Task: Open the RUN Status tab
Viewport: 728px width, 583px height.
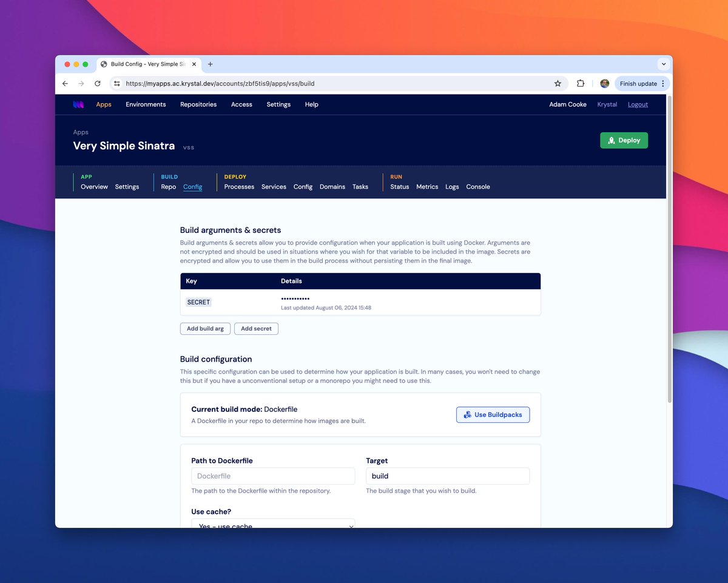Action: (400, 187)
